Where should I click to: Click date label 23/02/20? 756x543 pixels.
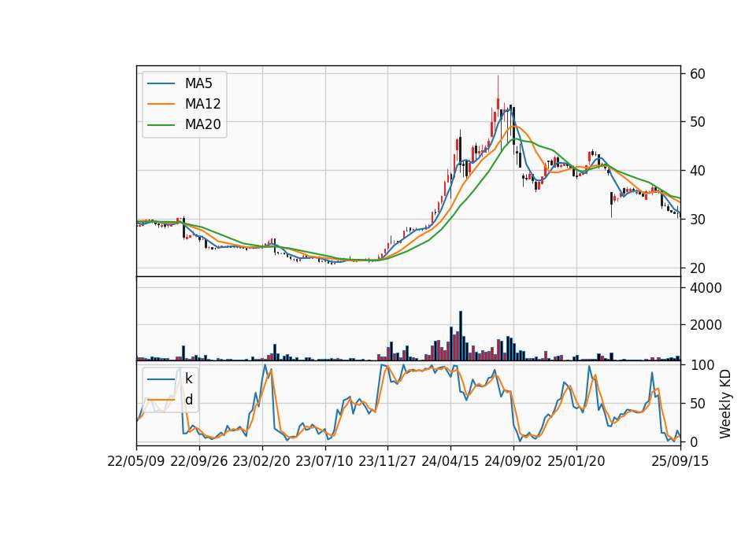tap(261, 461)
